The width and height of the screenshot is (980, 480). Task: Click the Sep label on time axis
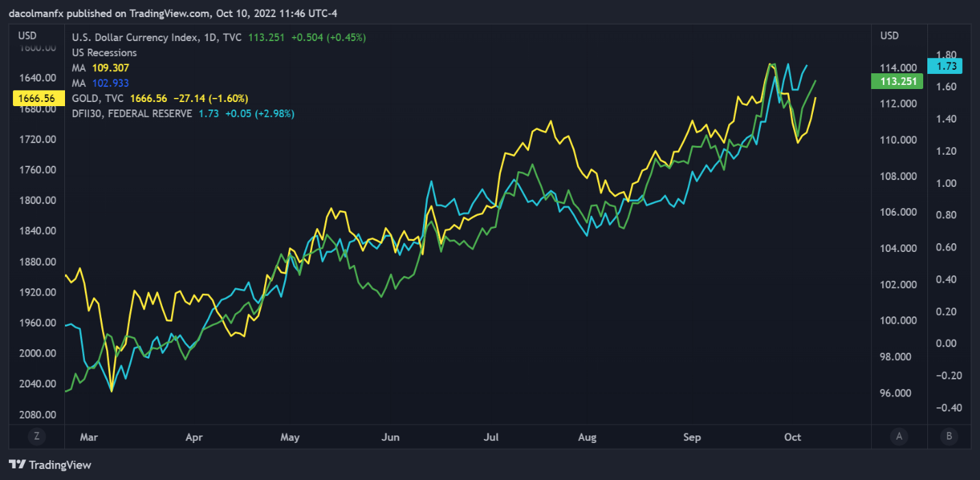coord(691,437)
